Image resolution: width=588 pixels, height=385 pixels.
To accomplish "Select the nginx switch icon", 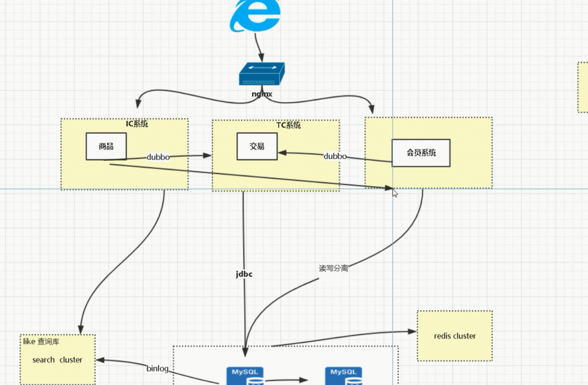I will pos(262,74).
